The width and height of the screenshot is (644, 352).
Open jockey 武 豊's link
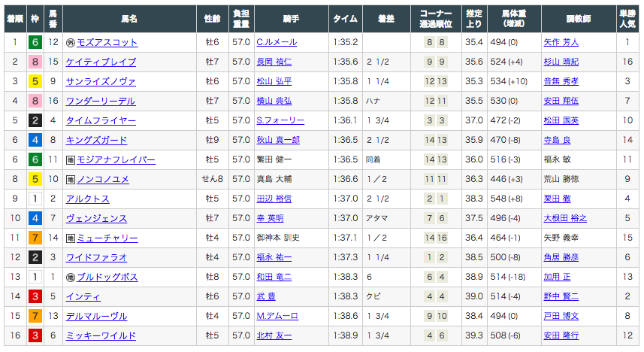tap(266, 296)
